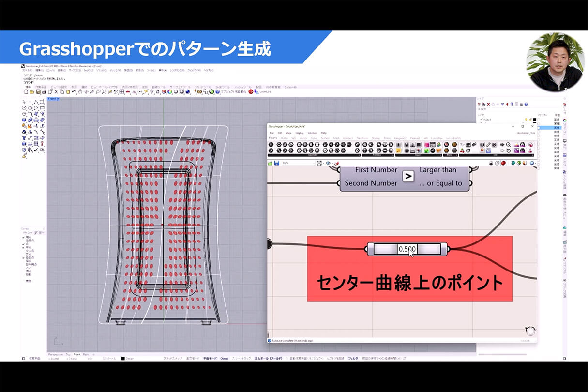Click the lightbulb hide objects icon
The height and width of the screenshot is (392, 588).
(152, 91)
